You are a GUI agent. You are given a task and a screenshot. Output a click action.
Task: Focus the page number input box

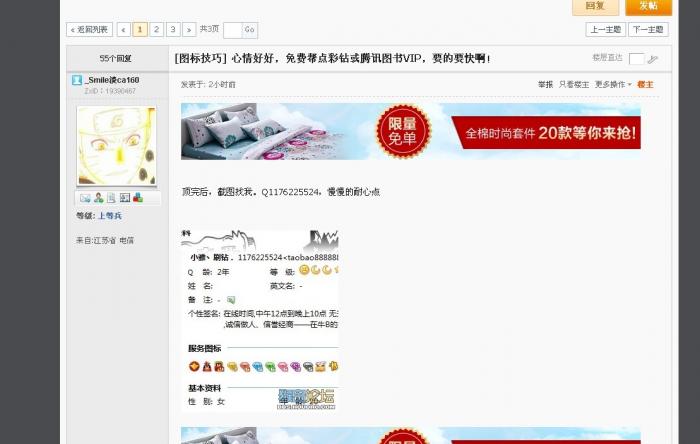pyautogui.click(x=233, y=30)
